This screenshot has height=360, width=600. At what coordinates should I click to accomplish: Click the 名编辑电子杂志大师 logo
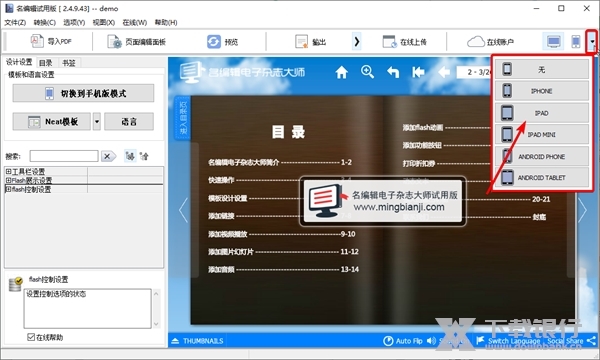242,72
